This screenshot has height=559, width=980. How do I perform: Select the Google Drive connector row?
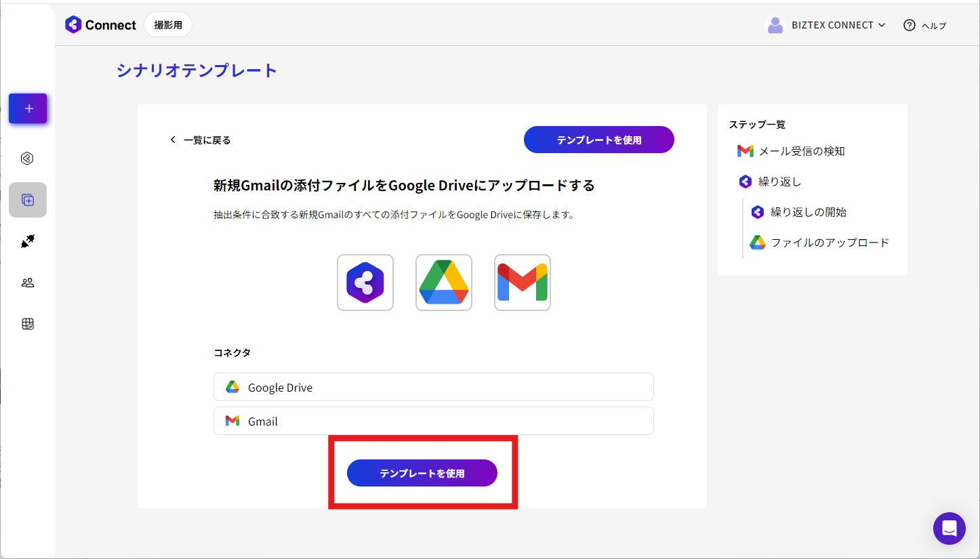(x=434, y=387)
